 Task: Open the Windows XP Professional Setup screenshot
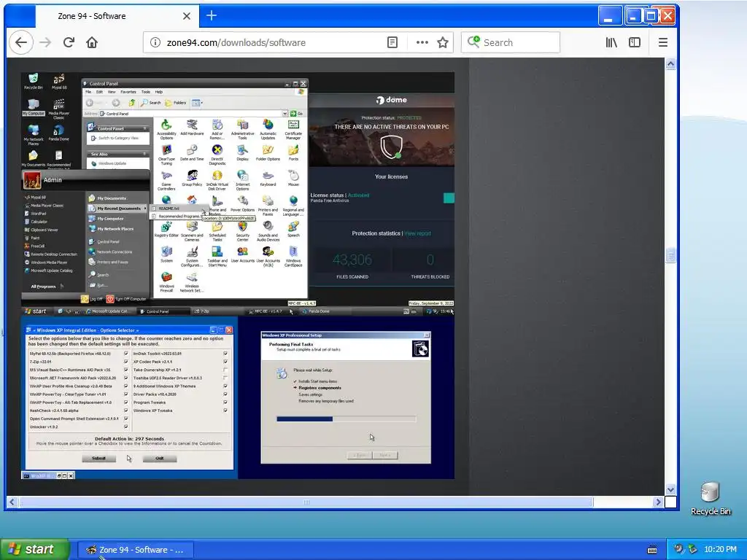coord(347,397)
